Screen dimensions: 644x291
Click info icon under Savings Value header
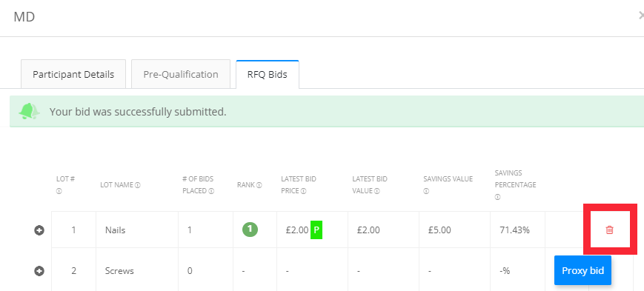426,191
